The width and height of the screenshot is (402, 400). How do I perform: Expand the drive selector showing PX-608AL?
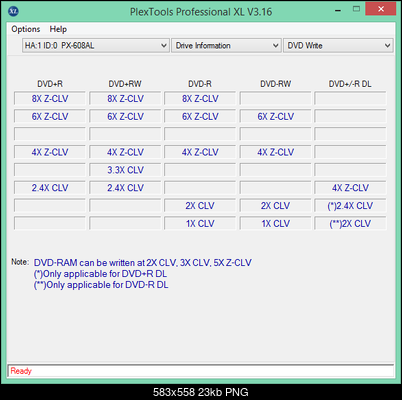click(95, 45)
